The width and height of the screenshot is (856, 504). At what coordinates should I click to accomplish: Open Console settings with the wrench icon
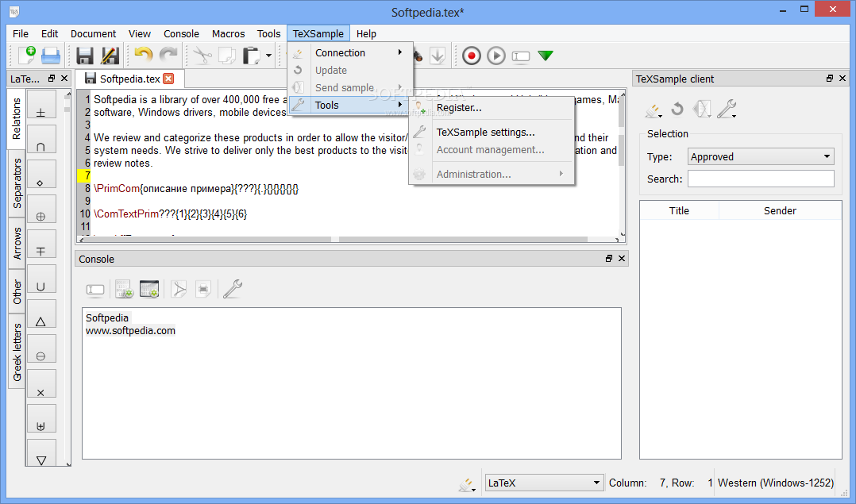[x=233, y=289]
